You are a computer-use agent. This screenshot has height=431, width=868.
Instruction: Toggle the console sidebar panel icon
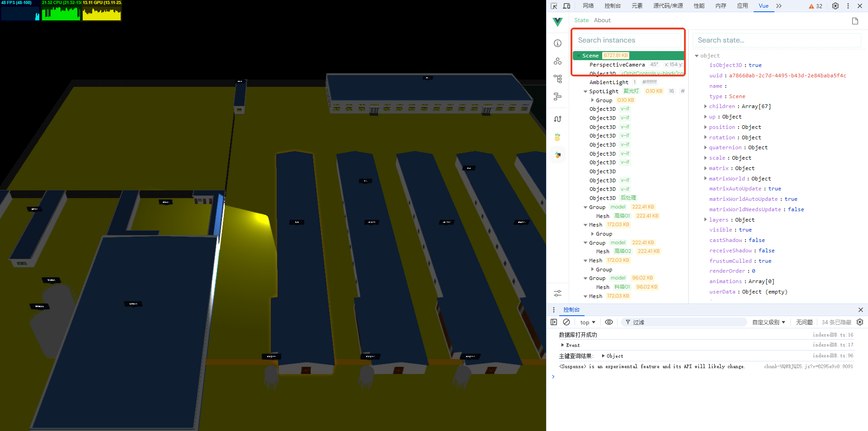tap(554, 322)
